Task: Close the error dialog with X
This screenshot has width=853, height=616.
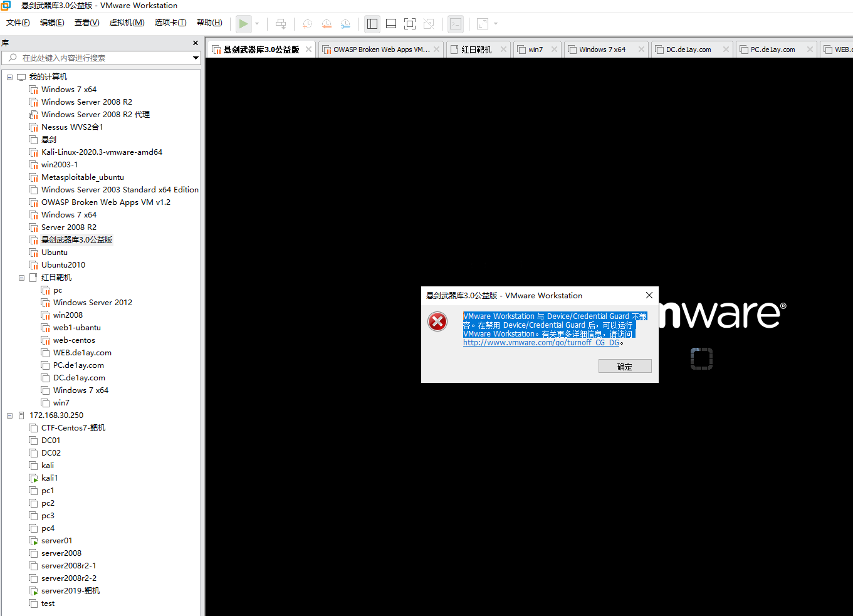Action: click(x=649, y=295)
